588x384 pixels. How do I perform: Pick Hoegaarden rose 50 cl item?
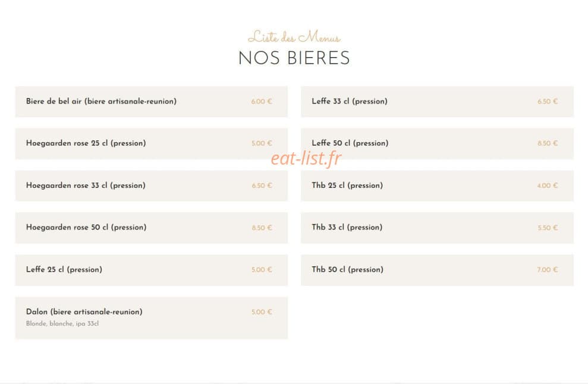[x=152, y=228]
